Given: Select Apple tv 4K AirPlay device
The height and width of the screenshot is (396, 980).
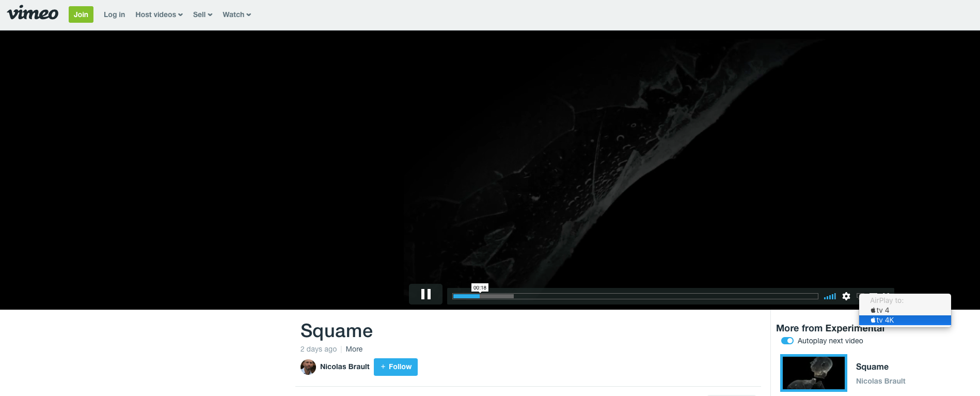Looking at the screenshot, I should [x=905, y=320].
